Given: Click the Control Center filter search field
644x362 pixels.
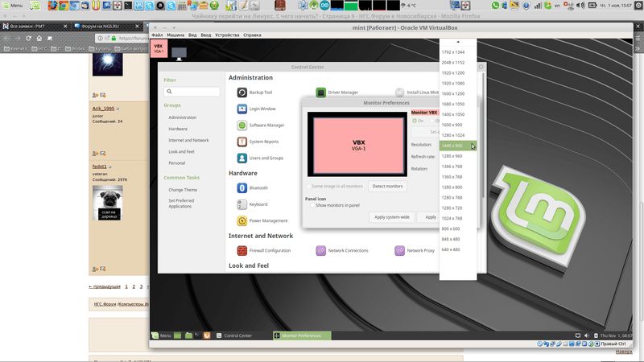Looking at the screenshot, I should 192,92.
